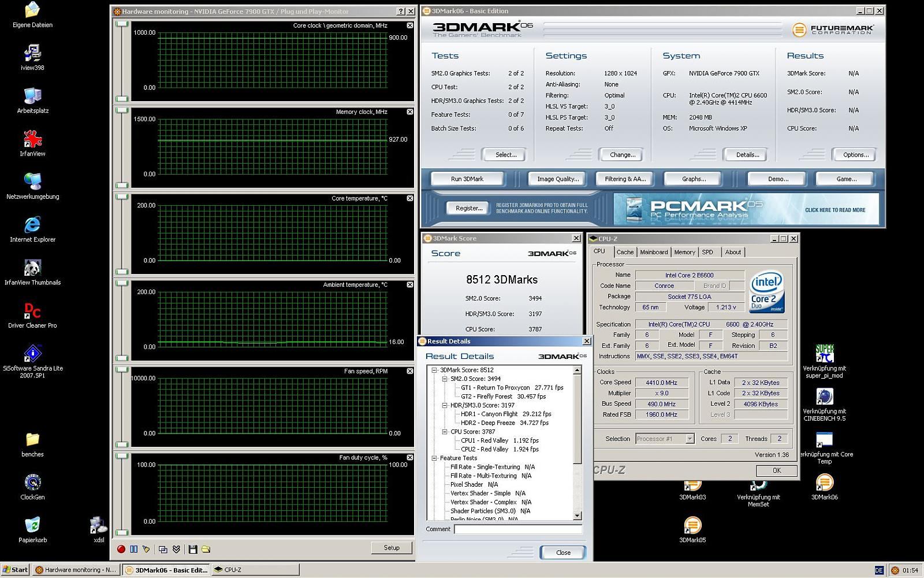Image resolution: width=924 pixels, height=578 pixels.
Task: Click the Run 3DMark button
Action: point(467,179)
